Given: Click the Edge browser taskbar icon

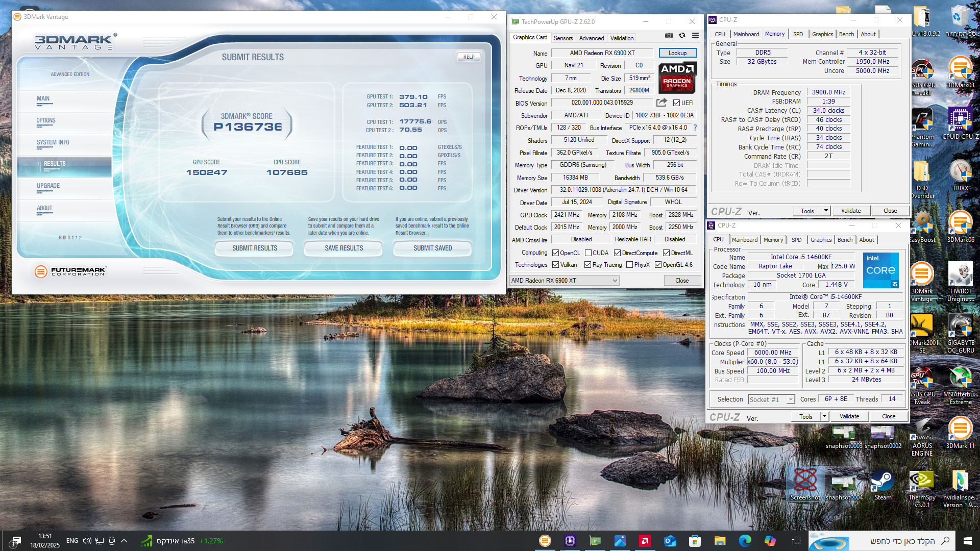Looking at the screenshot, I should (x=745, y=541).
